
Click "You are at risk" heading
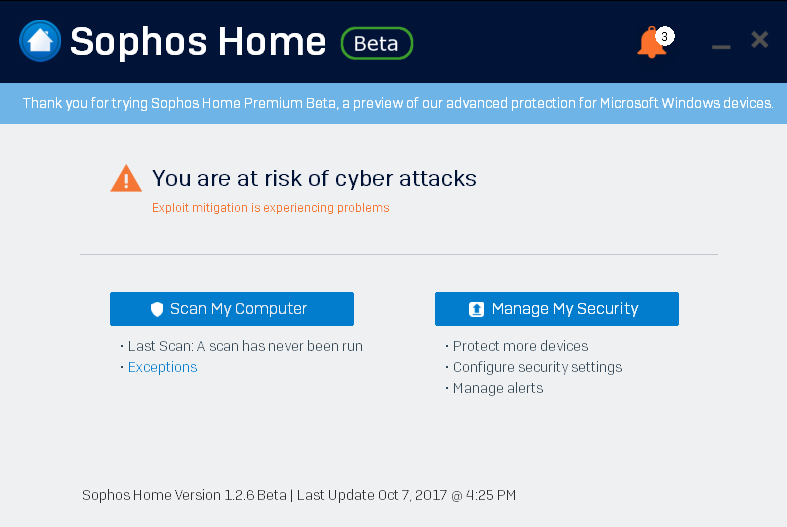point(314,179)
